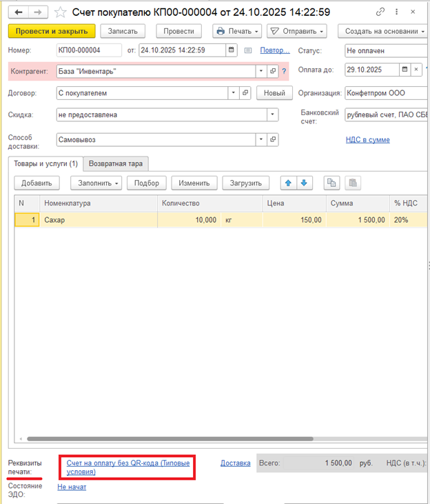Click the Сумма column header
The image size is (430, 504).
tap(358, 203)
